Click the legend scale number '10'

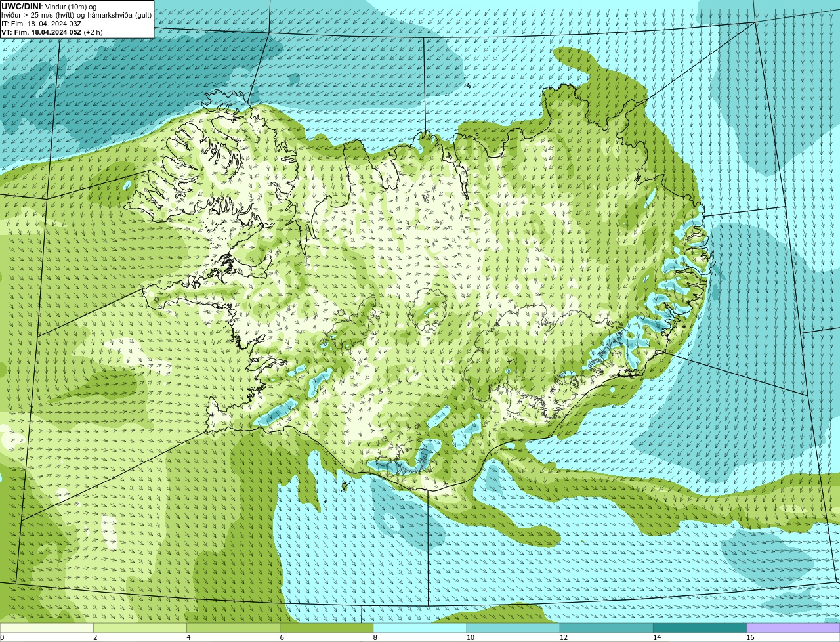[470, 637]
